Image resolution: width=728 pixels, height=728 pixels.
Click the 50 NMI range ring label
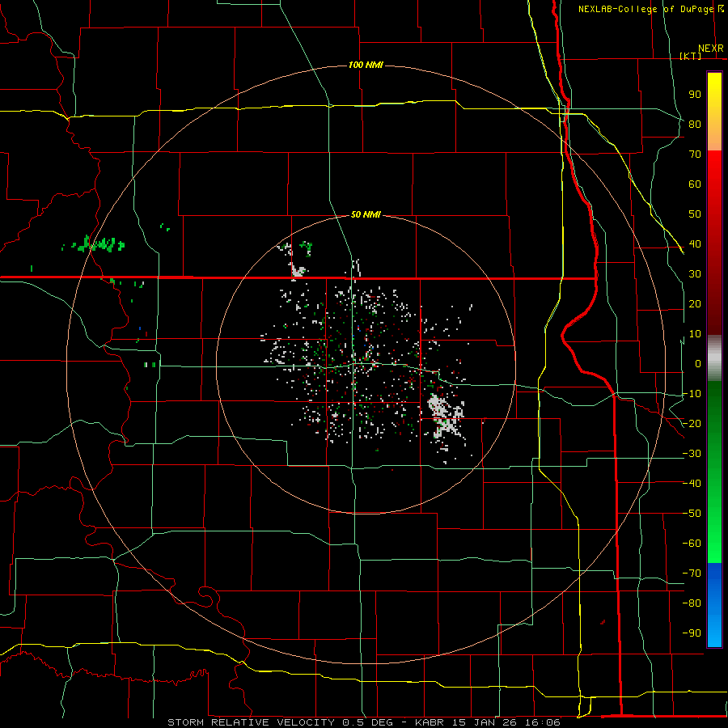click(366, 214)
